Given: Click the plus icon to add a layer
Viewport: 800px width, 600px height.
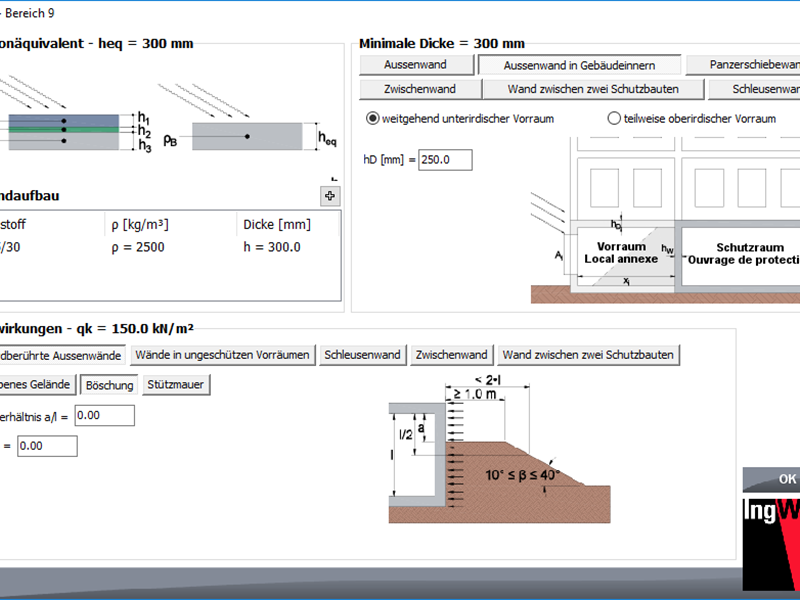Looking at the screenshot, I should click(x=331, y=196).
